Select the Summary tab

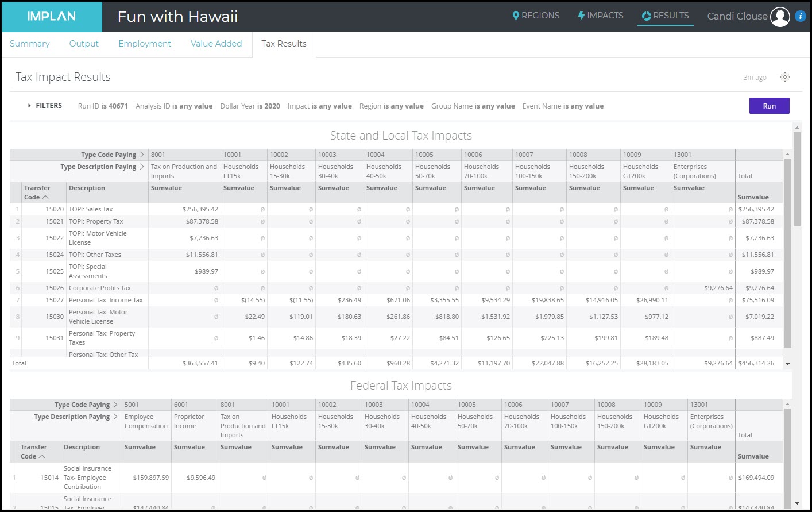click(x=30, y=44)
